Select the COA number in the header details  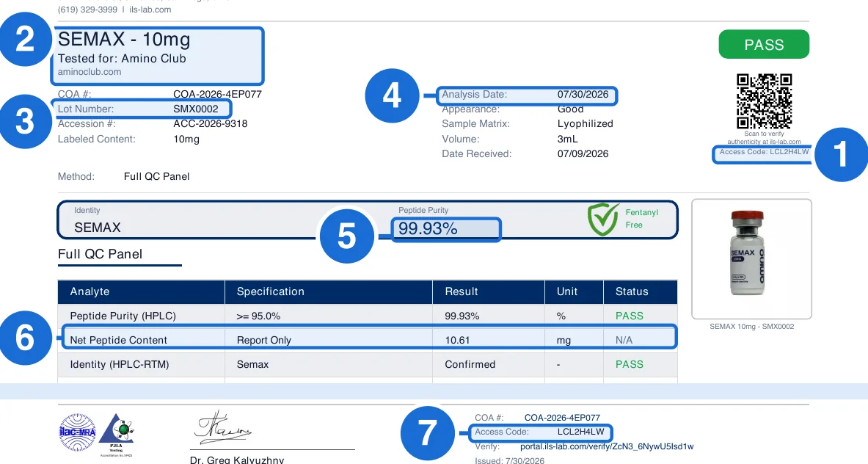pyautogui.click(x=218, y=94)
